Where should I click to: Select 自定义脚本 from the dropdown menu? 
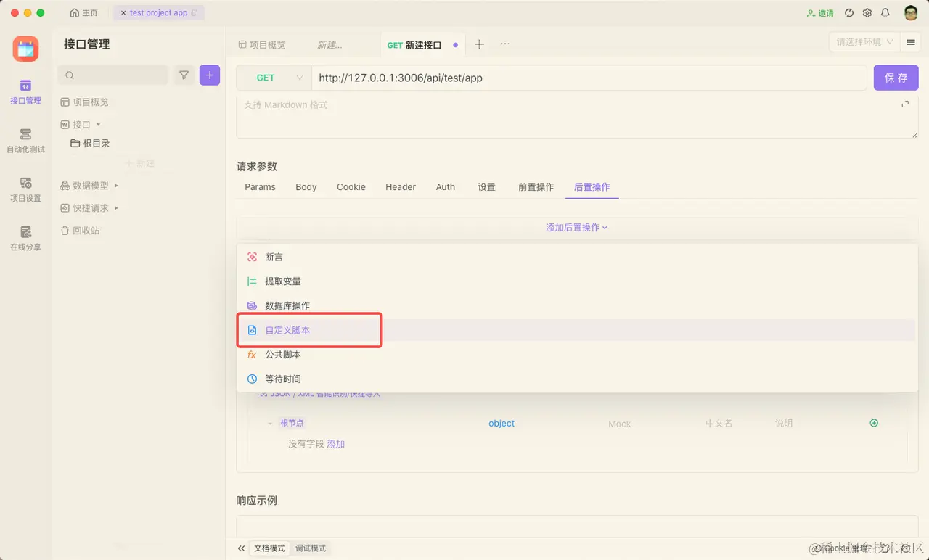point(577,330)
